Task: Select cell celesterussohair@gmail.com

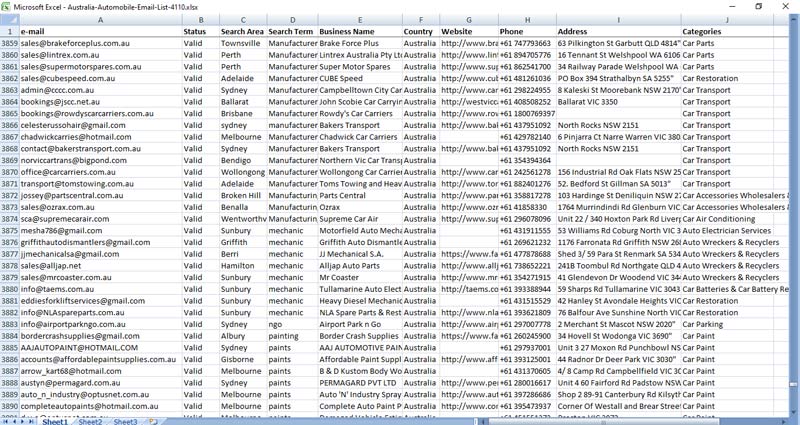Action: 101,125
